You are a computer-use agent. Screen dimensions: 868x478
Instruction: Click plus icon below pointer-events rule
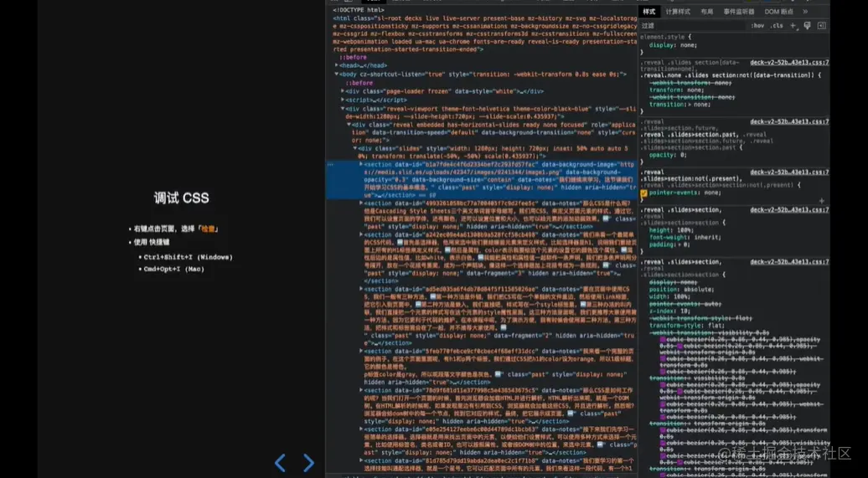(x=821, y=201)
